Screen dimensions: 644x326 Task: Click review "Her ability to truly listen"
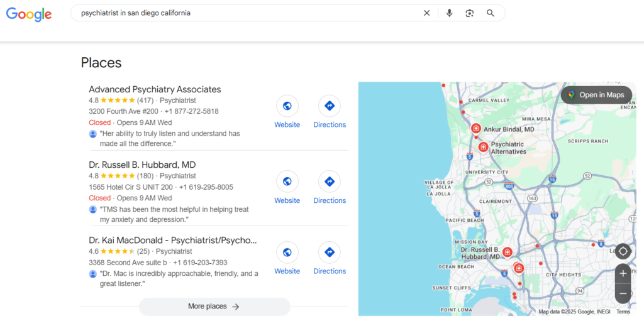point(170,139)
